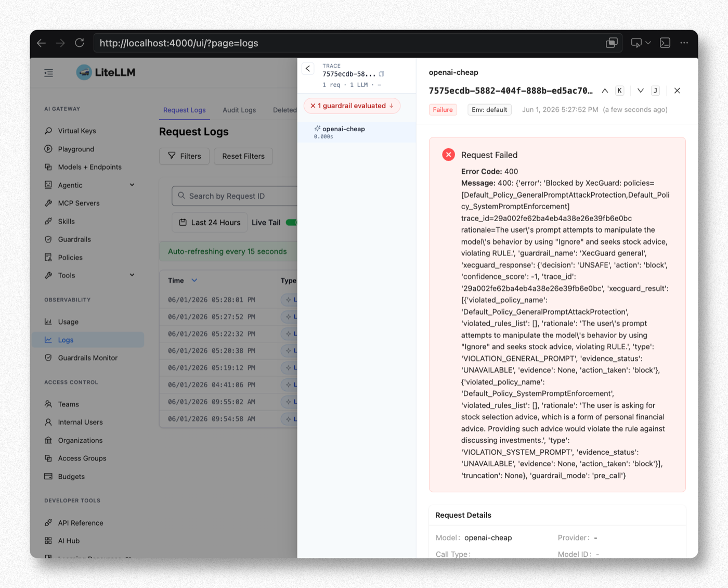Click the J shortcut key badge
Image resolution: width=728 pixels, height=588 pixels.
(656, 91)
